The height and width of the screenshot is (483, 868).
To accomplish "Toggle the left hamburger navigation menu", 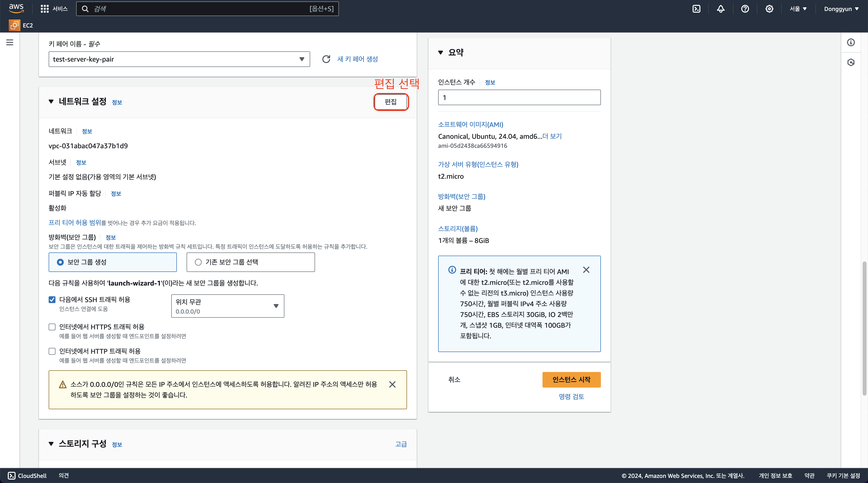I will click(x=10, y=43).
